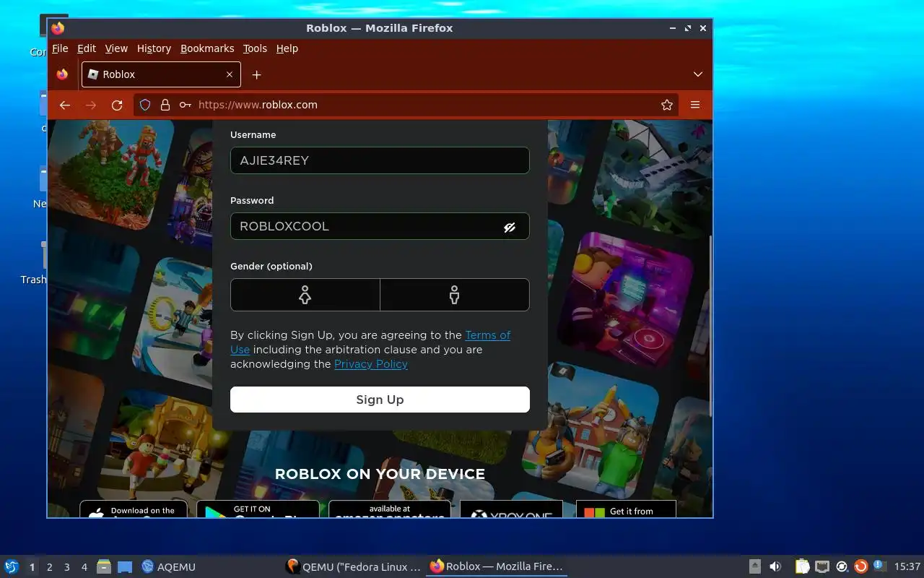
Task: Open saved logins key icon in address bar
Action: (186, 105)
